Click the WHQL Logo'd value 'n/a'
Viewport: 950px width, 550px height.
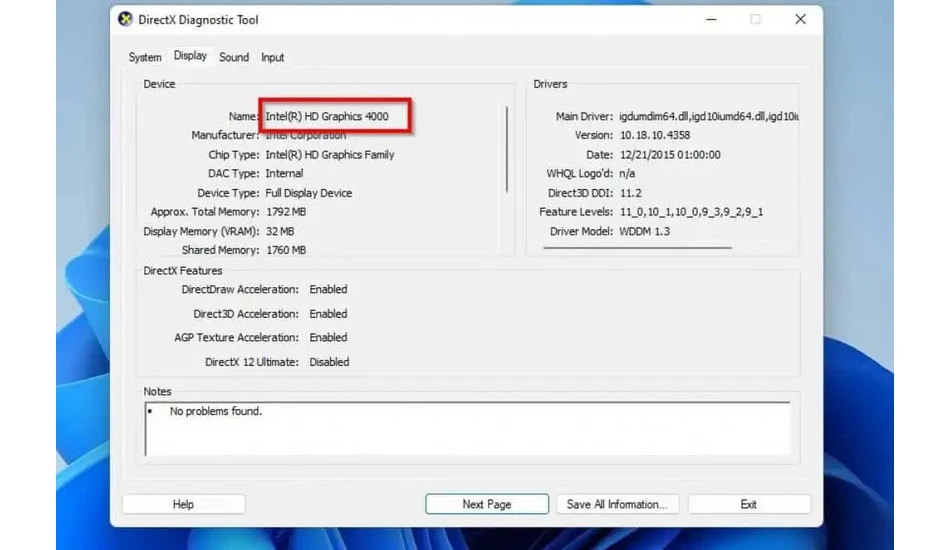click(627, 173)
